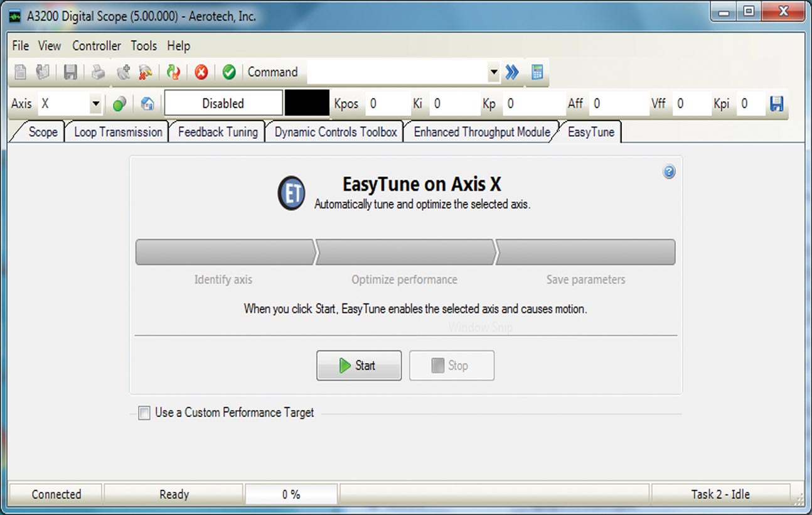This screenshot has width=812, height=515.
Task: Click the Vff value field
Action: pos(691,104)
